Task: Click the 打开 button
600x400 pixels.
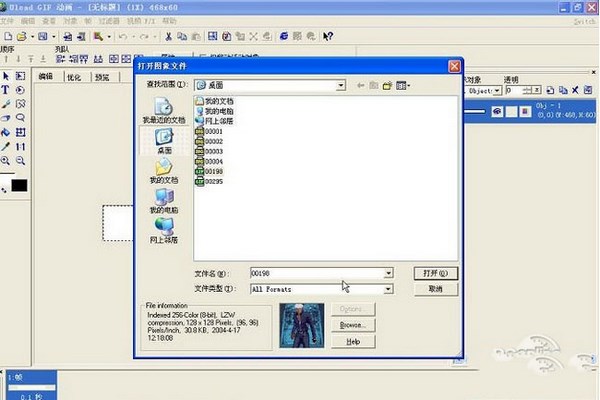Action: pos(435,272)
